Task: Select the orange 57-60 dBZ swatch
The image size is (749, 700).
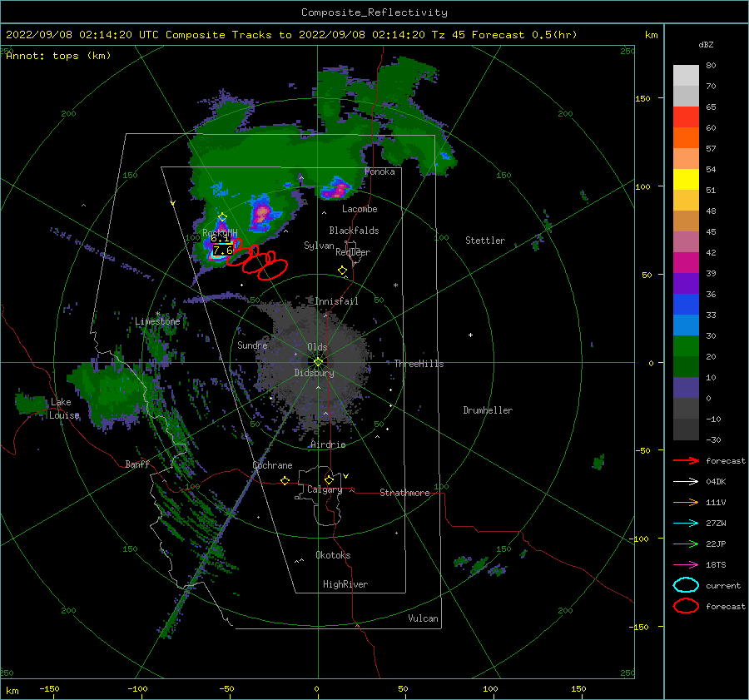Action: point(686,138)
